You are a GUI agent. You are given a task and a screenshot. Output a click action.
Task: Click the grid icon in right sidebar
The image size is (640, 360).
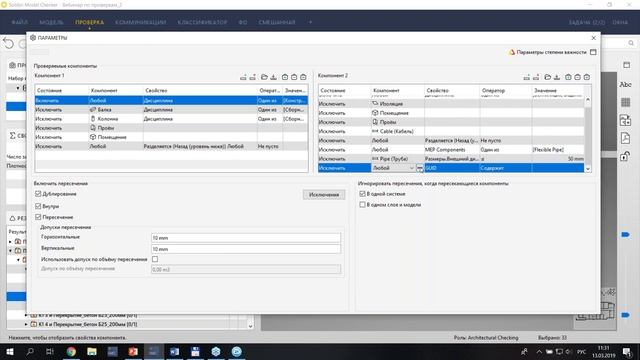coord(625,102)
